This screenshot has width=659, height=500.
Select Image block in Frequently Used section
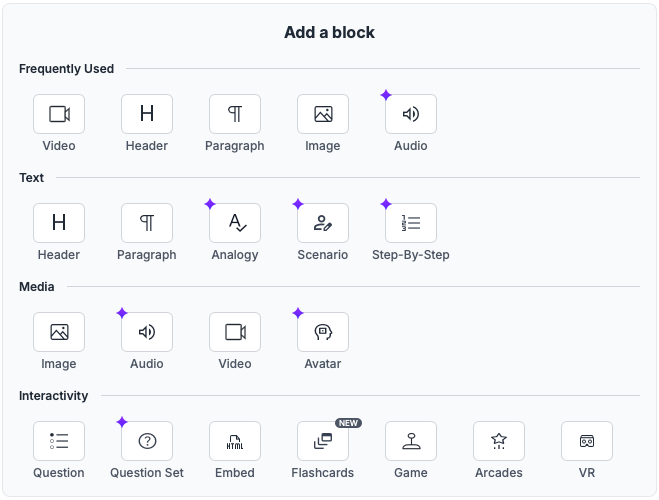click(323, 114)
